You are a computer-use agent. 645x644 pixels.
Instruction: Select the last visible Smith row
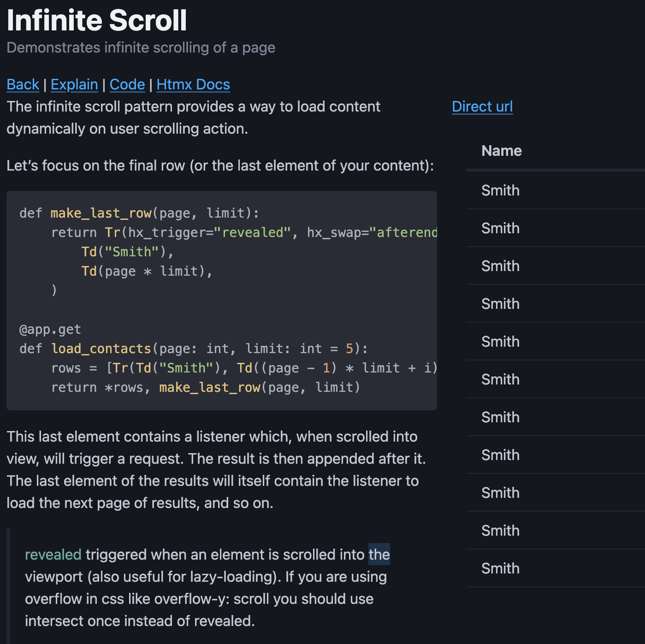(500, 568)
